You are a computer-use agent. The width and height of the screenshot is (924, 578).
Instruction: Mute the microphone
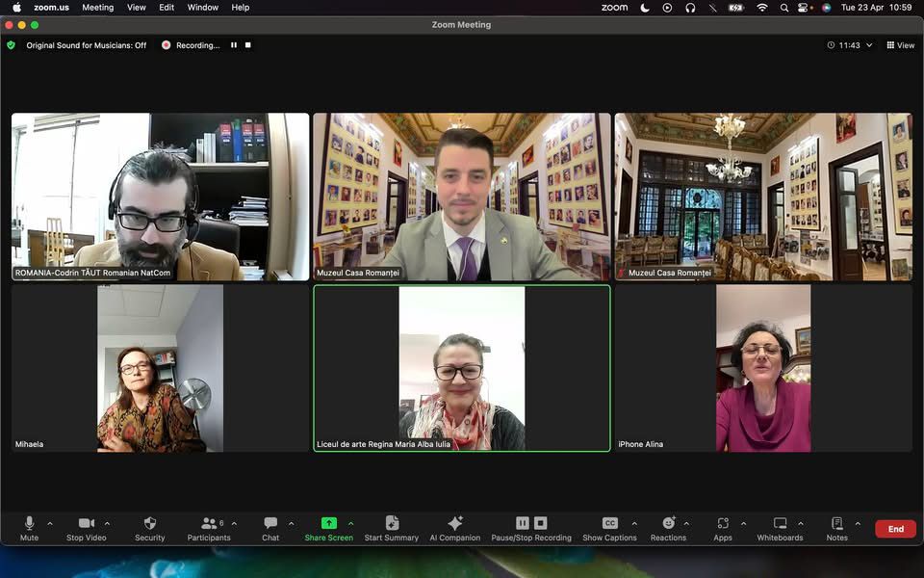tap(29, 523)
